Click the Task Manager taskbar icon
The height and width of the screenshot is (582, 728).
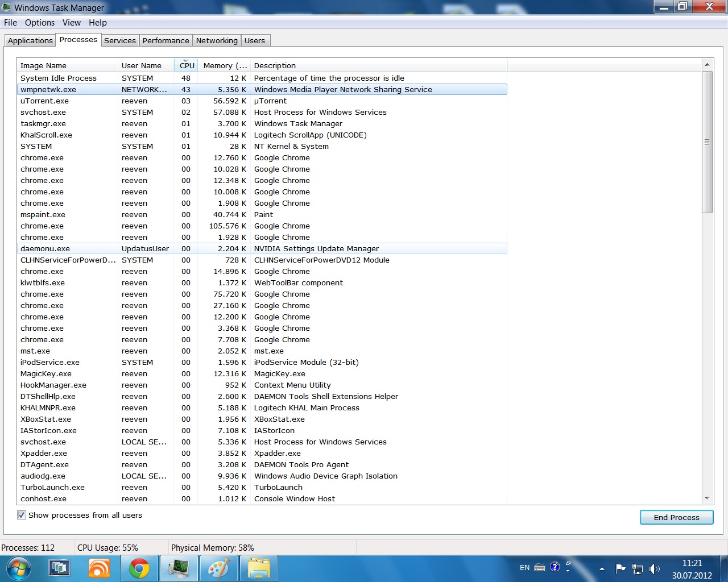coord(179,568)
